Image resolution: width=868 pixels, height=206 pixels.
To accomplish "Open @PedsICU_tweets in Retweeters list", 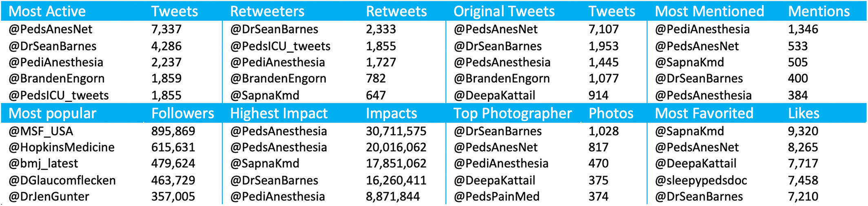I will pyautogui.click(x=280, y=47).
